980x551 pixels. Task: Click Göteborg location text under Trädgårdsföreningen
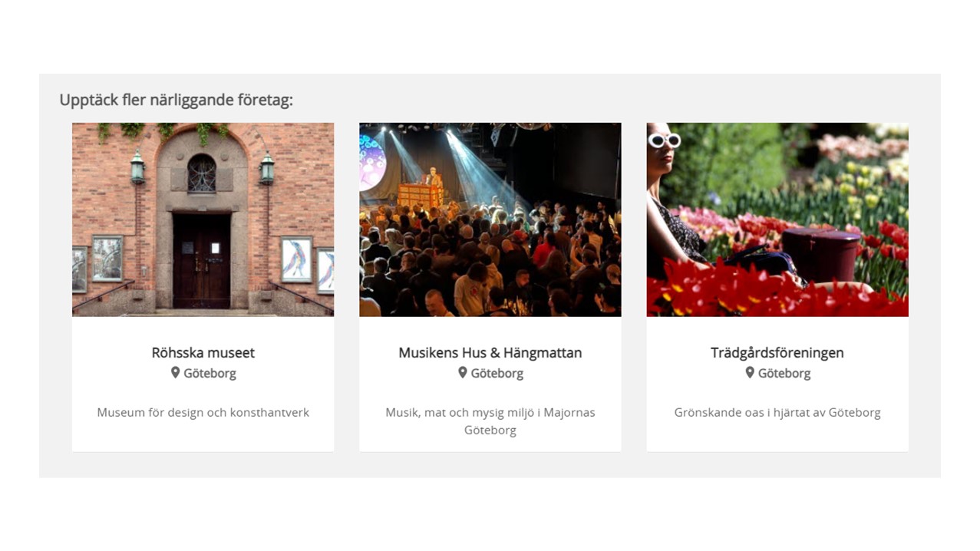click(x=784, y=374)
